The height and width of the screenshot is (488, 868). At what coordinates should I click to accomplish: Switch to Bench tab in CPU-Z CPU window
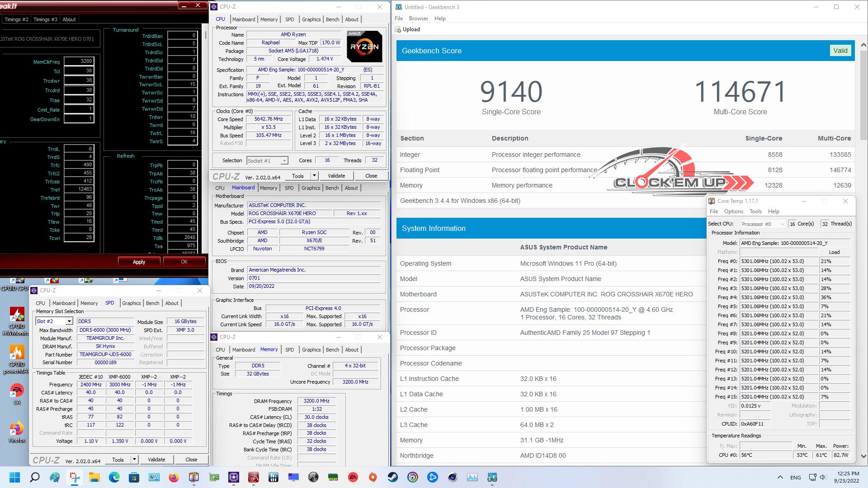point(333,19)
